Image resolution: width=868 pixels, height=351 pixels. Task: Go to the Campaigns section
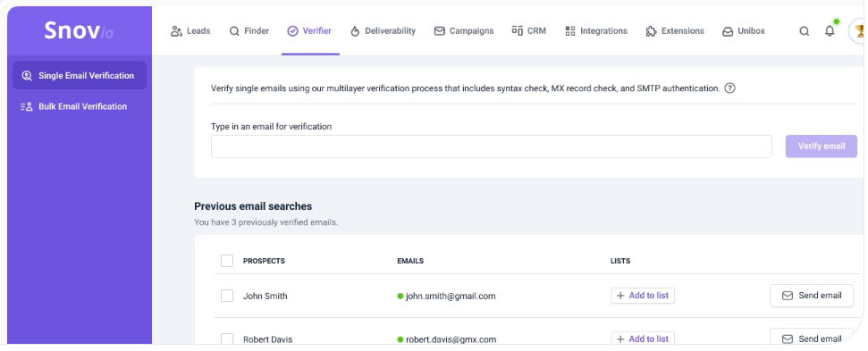point(464,31)
